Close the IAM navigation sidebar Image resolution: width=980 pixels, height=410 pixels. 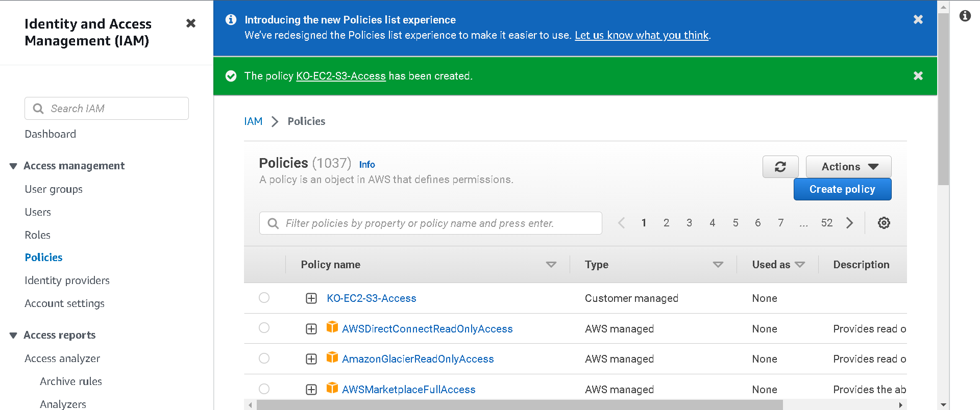(191, 23)
